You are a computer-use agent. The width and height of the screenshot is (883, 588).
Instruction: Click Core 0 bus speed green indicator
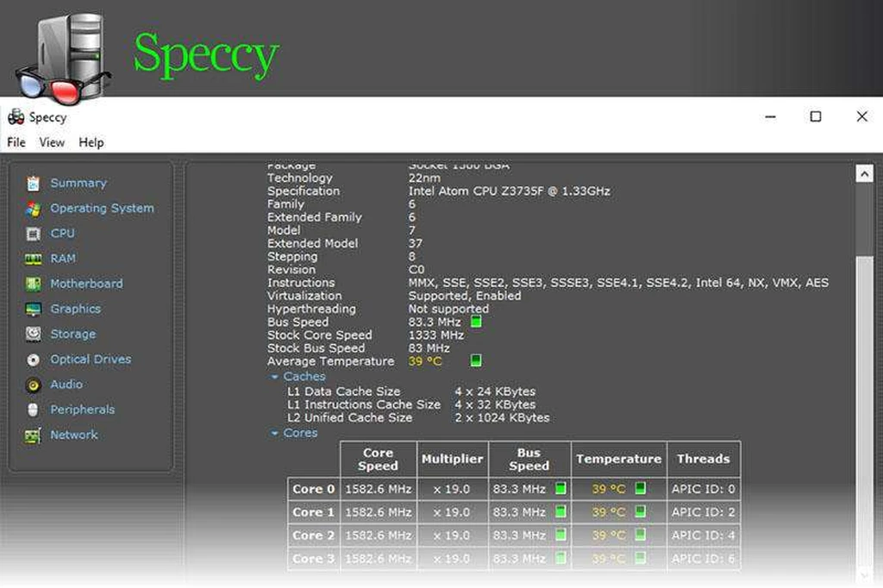click(x=560, y=488)
